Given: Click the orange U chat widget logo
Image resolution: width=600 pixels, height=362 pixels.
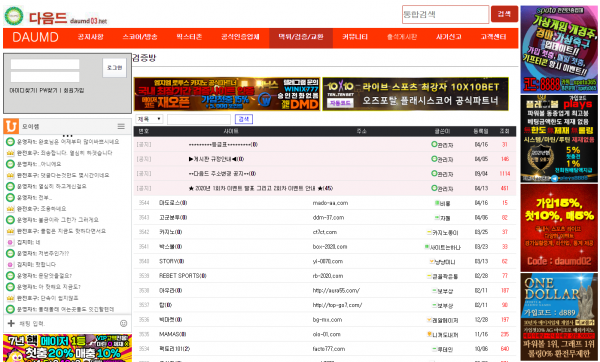Looking at the screenshot, I should (x=11, y=126).
